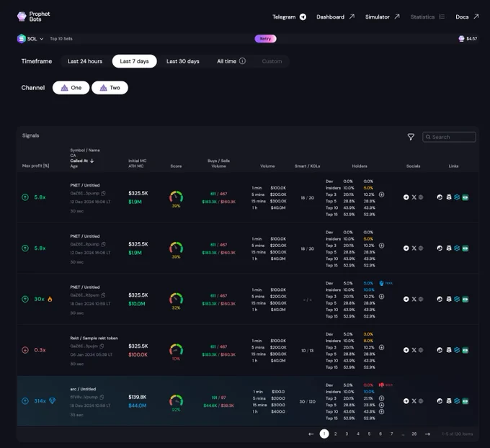490x448 pixels.
Task: Focus the signals Search field
Action: click(449, 137)
